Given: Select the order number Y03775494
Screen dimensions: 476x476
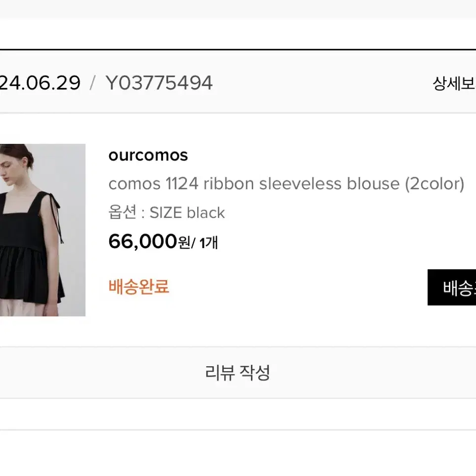Looking at the screenshot, I should click(x=159, y=83).
